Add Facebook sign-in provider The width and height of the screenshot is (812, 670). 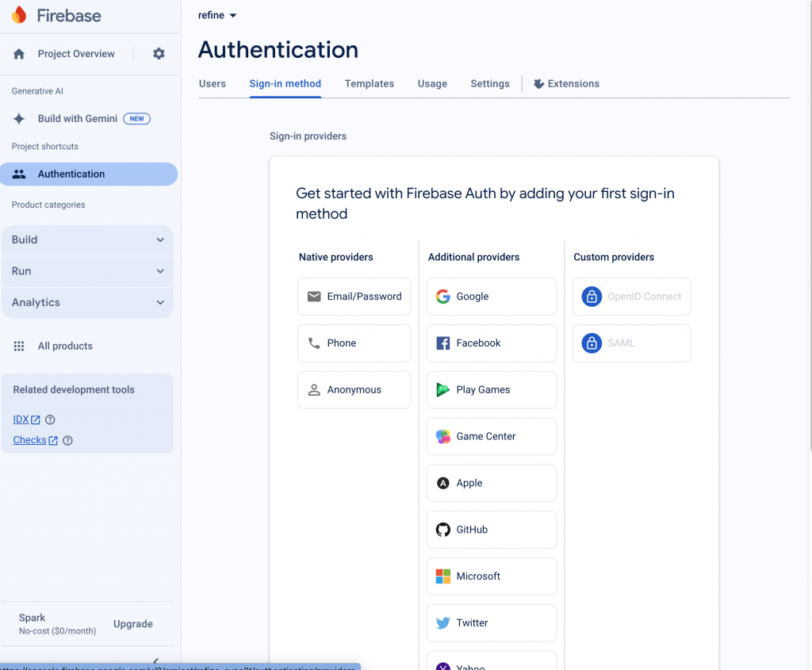[492, 343]
